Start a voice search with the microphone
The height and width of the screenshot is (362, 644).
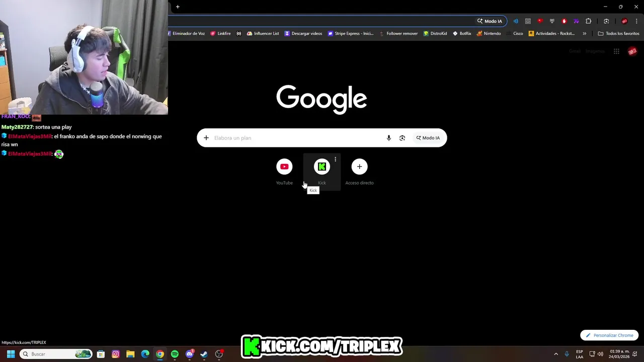coord(388,138)
